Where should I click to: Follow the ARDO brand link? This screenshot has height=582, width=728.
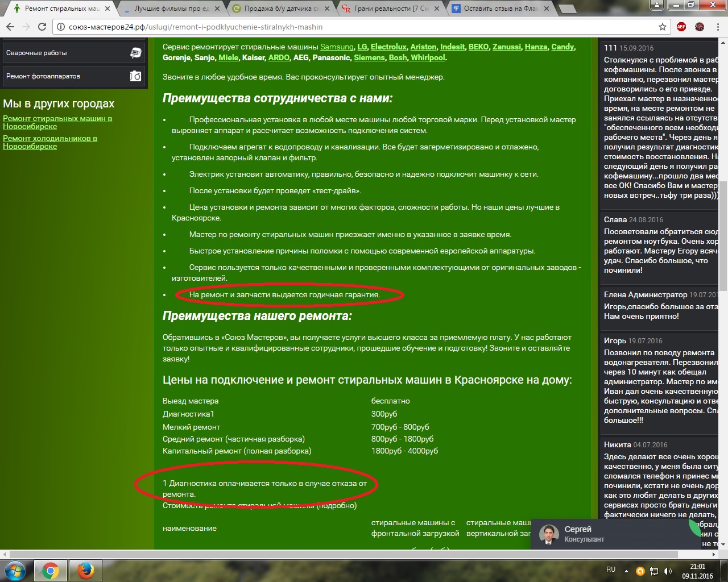coord(279,57)
